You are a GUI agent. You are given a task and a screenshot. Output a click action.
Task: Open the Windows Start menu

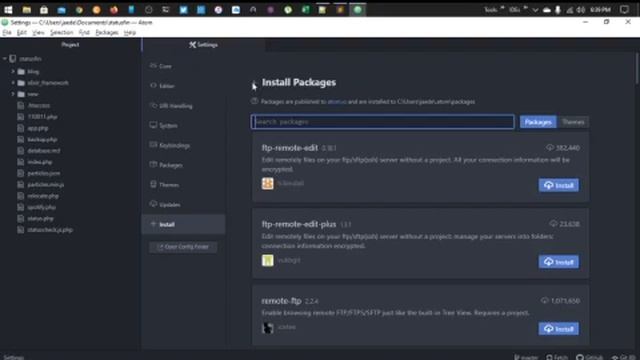point(8,10)
